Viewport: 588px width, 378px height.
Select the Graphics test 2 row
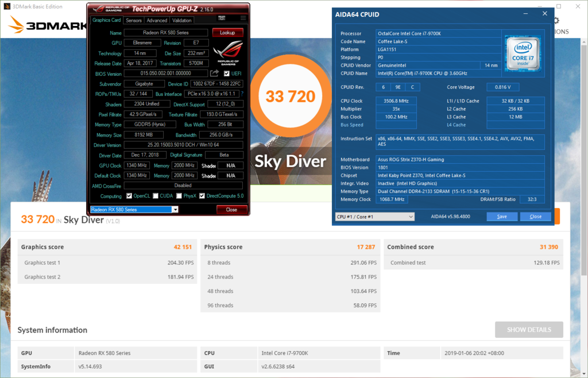[107, 277]
